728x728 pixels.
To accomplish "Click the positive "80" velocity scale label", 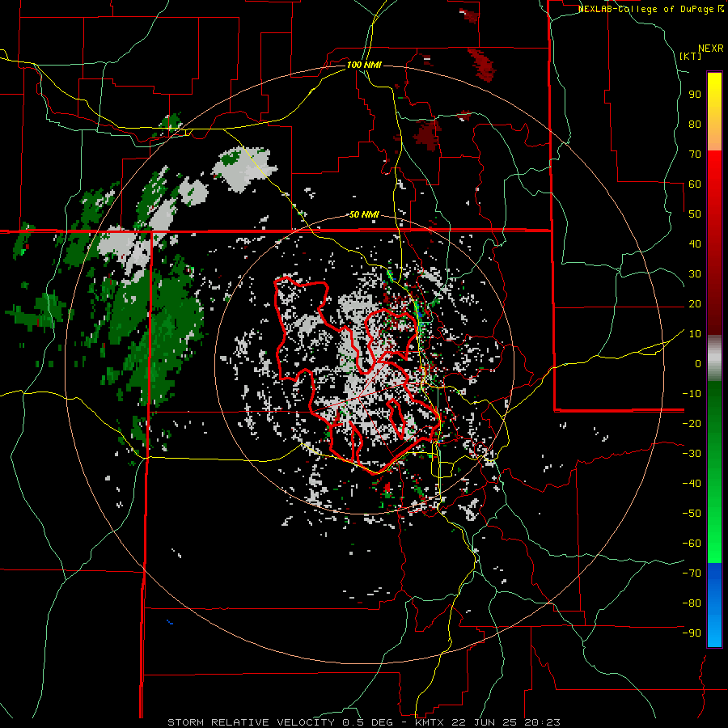I will point(695,124).
